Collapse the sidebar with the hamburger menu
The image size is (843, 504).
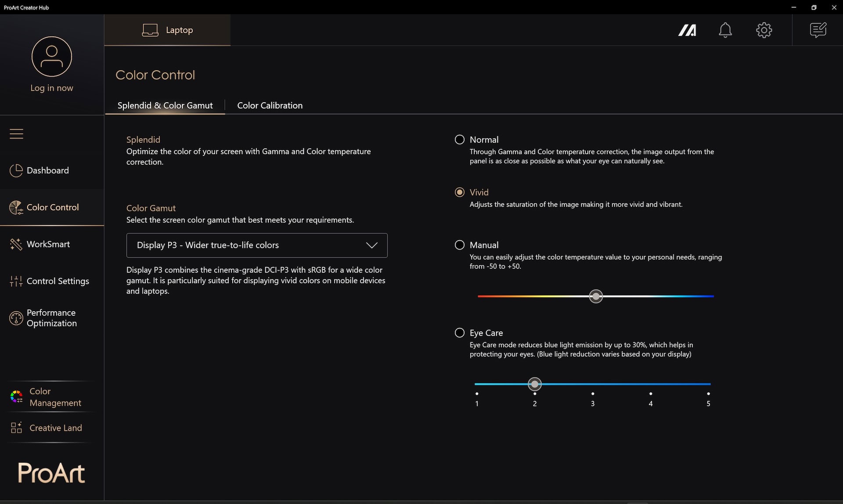point(16,133)
